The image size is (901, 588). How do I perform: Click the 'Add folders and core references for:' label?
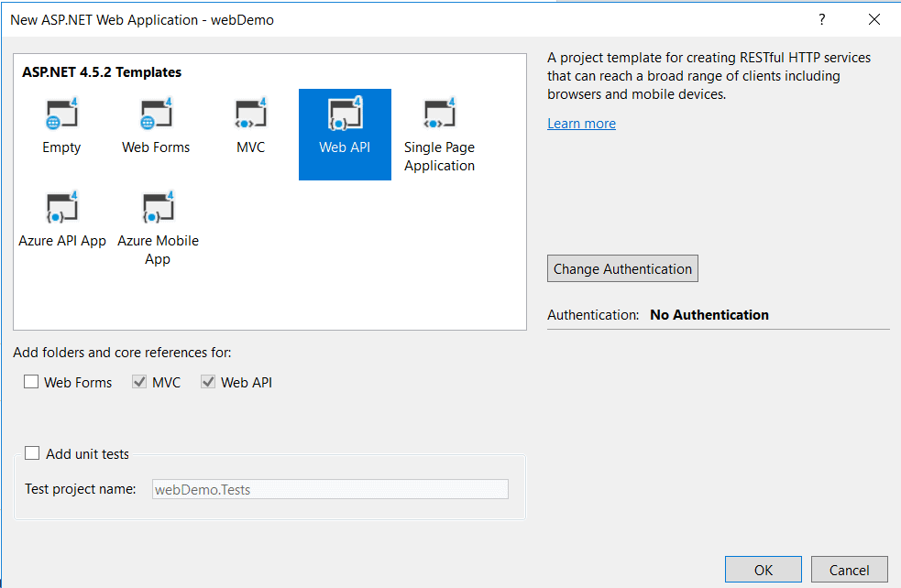coord(123,353)
